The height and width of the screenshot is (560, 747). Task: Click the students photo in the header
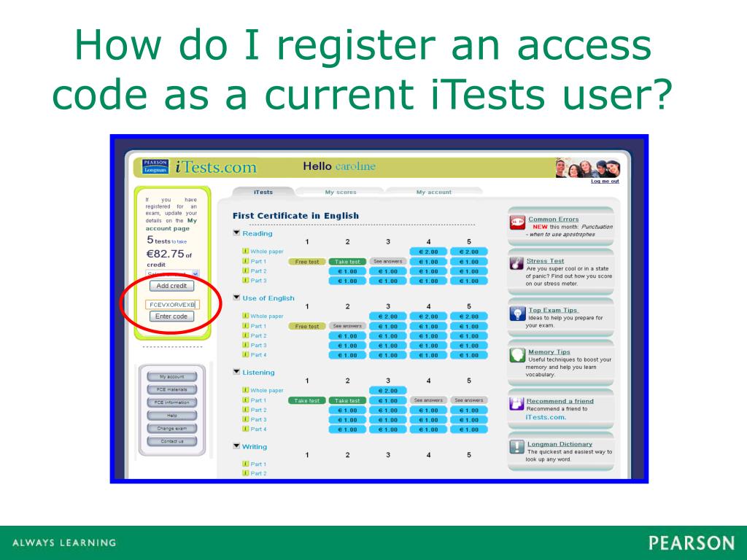(587, 168)
